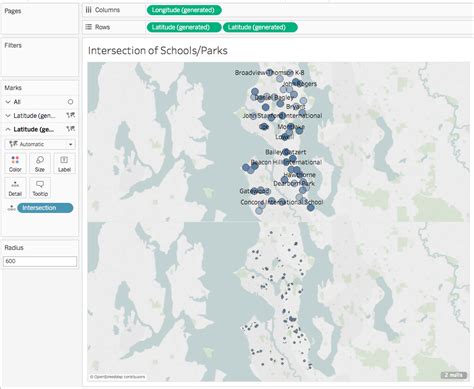The height and width of the screenshot is (389, 474).
Task: Click the Pages shelf header
Action: (x=13, y=11)
